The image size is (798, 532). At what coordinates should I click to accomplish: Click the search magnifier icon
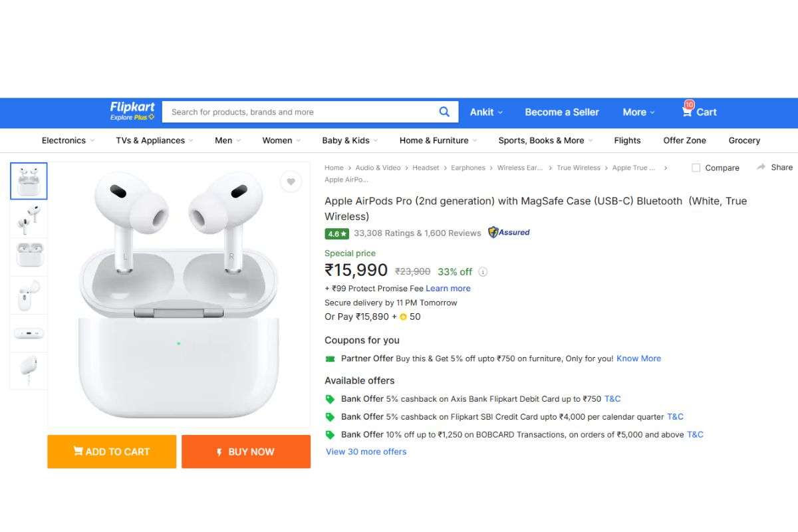coord(444,112)
